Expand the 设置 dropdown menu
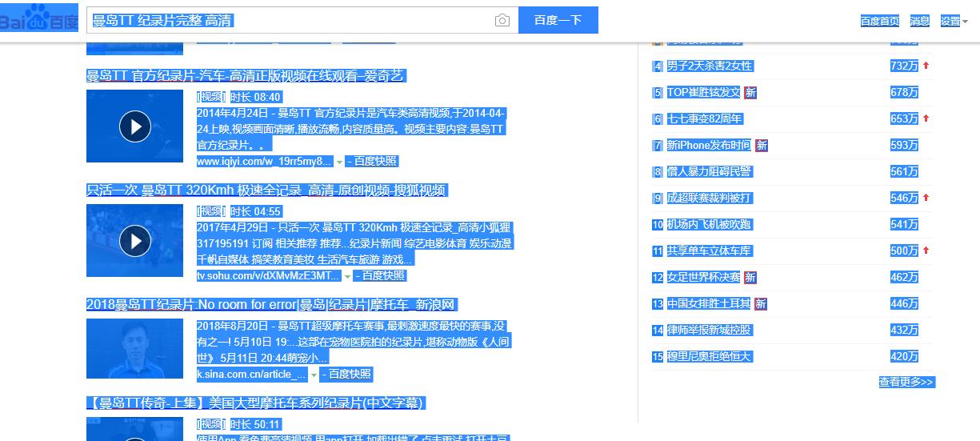Viewport: 980px width, 441px height. click(x=954, y=21)
